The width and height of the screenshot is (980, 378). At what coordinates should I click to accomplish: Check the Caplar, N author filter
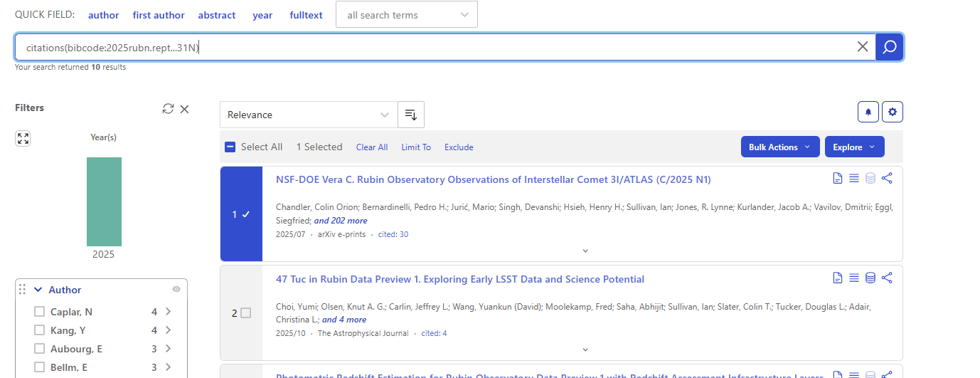click(x=40, y=312)
